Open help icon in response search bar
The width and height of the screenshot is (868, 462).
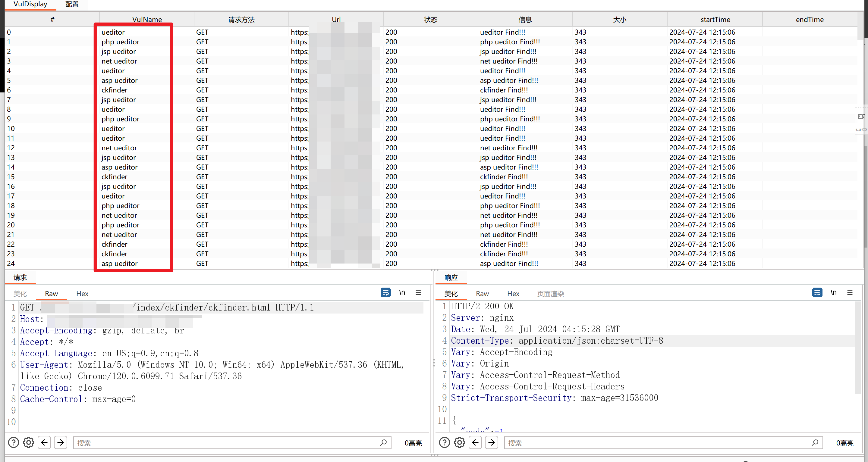pos(445,442)
